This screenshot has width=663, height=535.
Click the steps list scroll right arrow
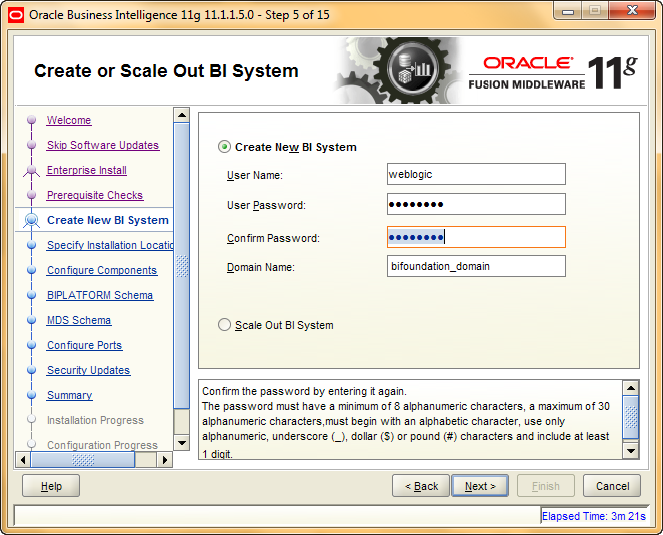coord(165,459)
